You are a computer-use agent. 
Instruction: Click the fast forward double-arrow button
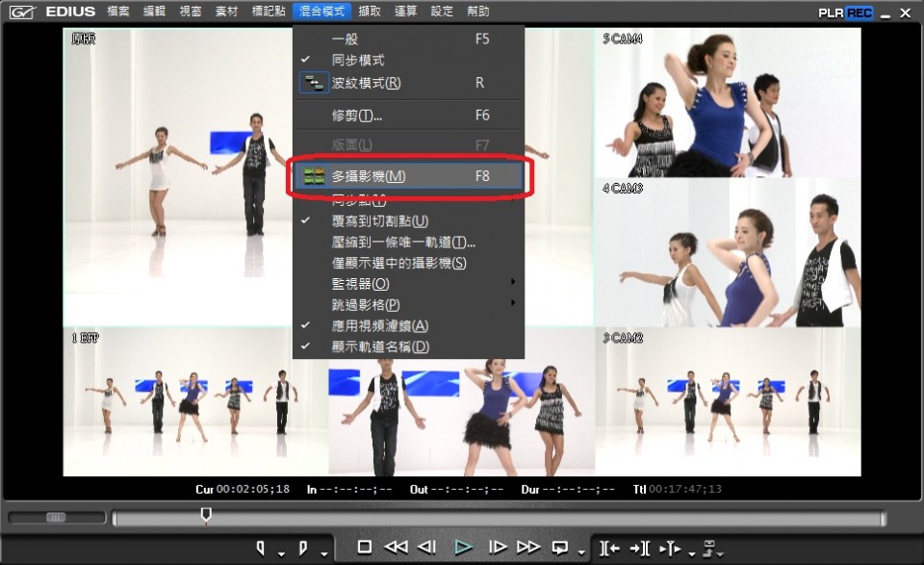(x=528, y=548)
